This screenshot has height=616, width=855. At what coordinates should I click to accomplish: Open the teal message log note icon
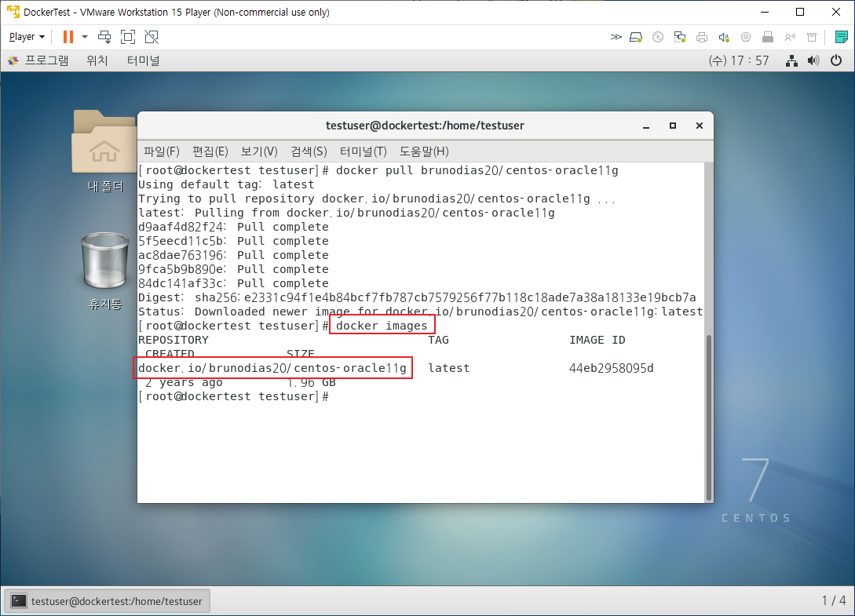[x=842, y=37]
